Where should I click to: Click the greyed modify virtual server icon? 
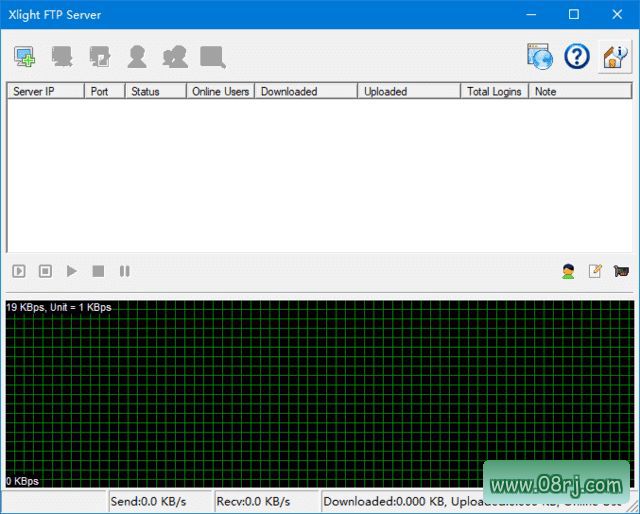[x=100, y=56]
